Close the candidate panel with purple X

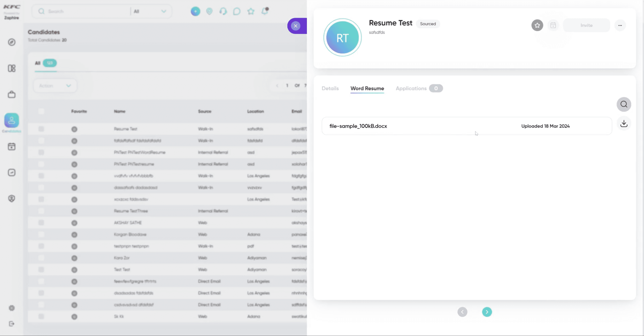coord(296,26)
